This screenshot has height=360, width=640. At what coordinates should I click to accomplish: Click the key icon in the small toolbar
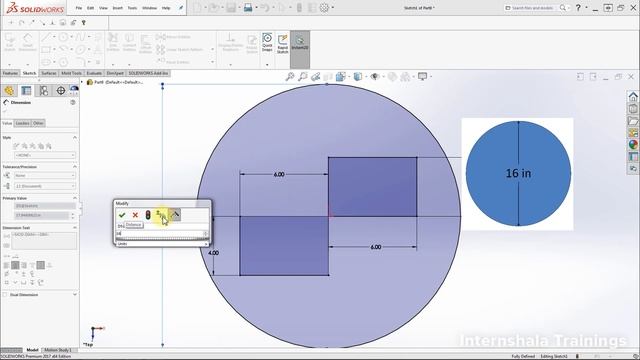(x=84, y=23)
